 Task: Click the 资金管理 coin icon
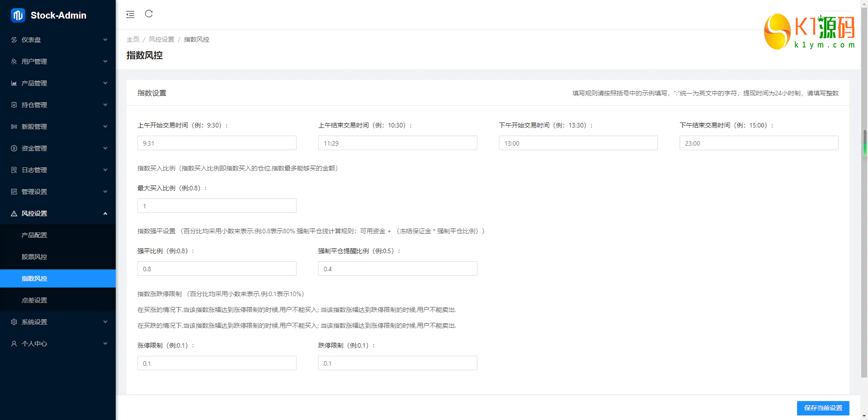tap(14, 148)
